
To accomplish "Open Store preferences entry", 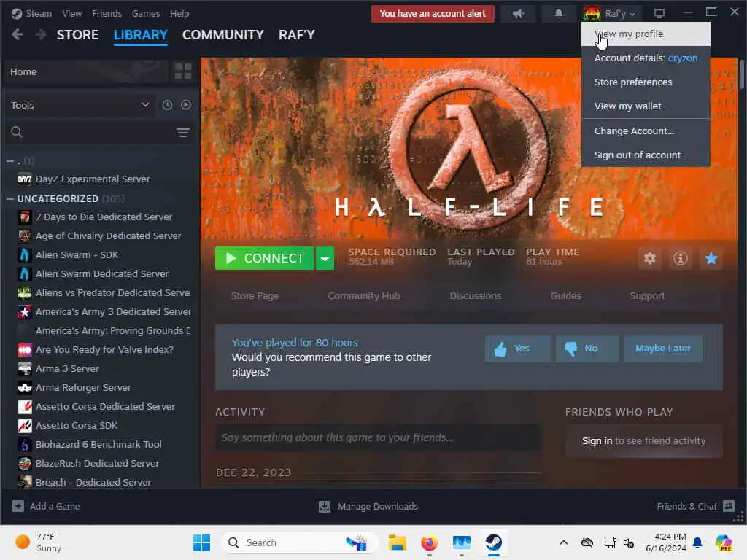I will (646, 82).
